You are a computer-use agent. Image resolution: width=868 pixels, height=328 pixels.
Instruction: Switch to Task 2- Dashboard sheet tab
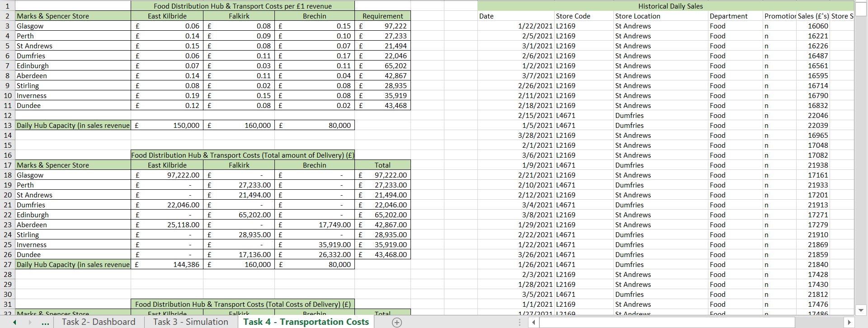[99, 322]
